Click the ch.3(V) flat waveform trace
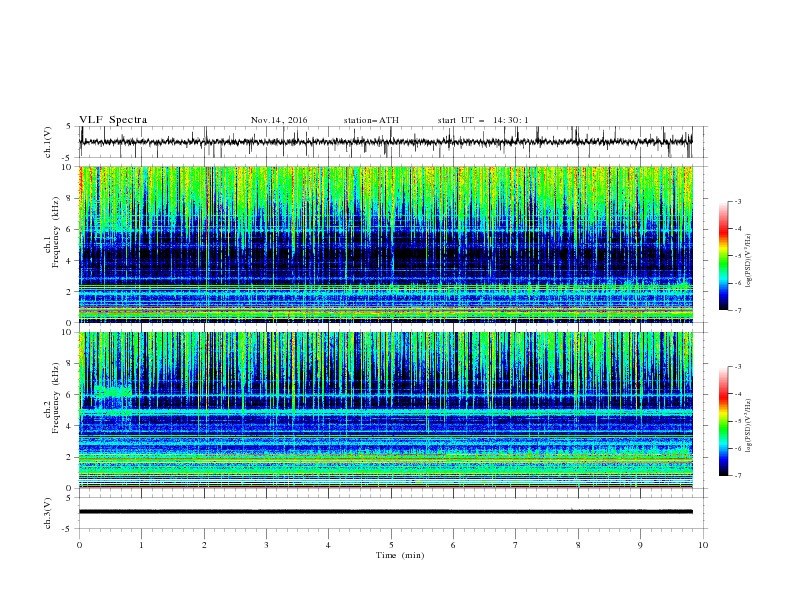 click(386, 512)
